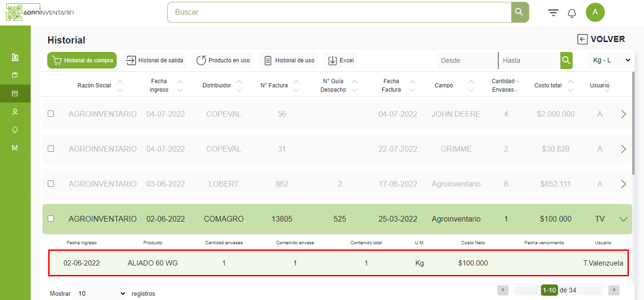Image resolution: width=644 pixels, height=300 pixels.
Task: Open the user profile icon in sidebar
Action: (x=15, y=111)
